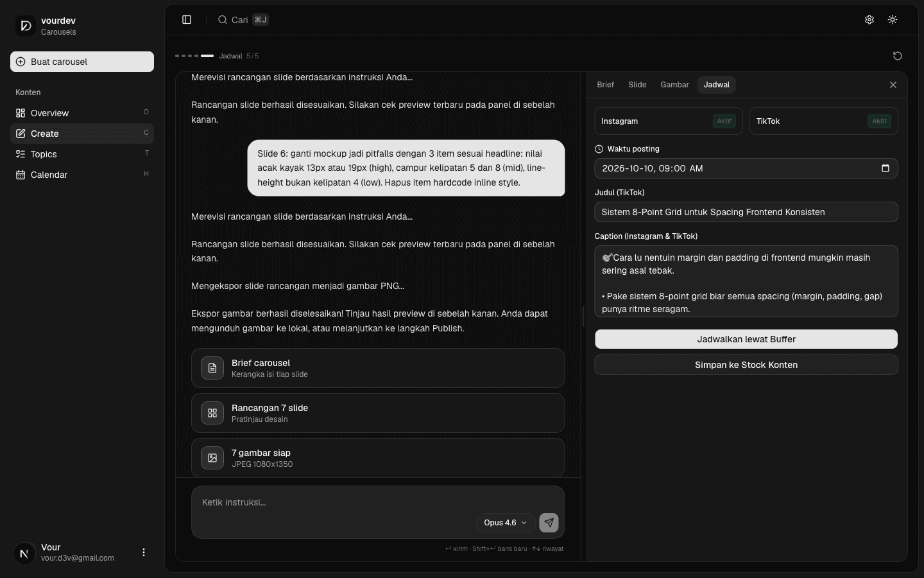This screenshot has width=924, height=578.
Task: Click the Topics list icon
Action: [21, 154]
